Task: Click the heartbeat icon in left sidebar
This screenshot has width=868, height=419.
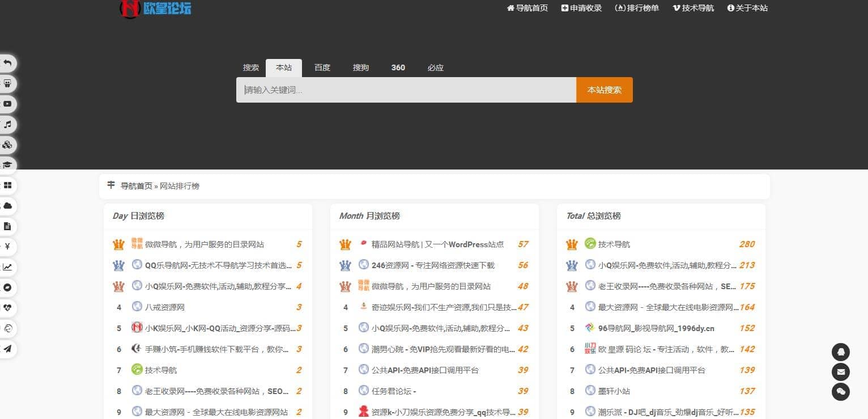Action: pyautogui.click(x=7, y=308)
